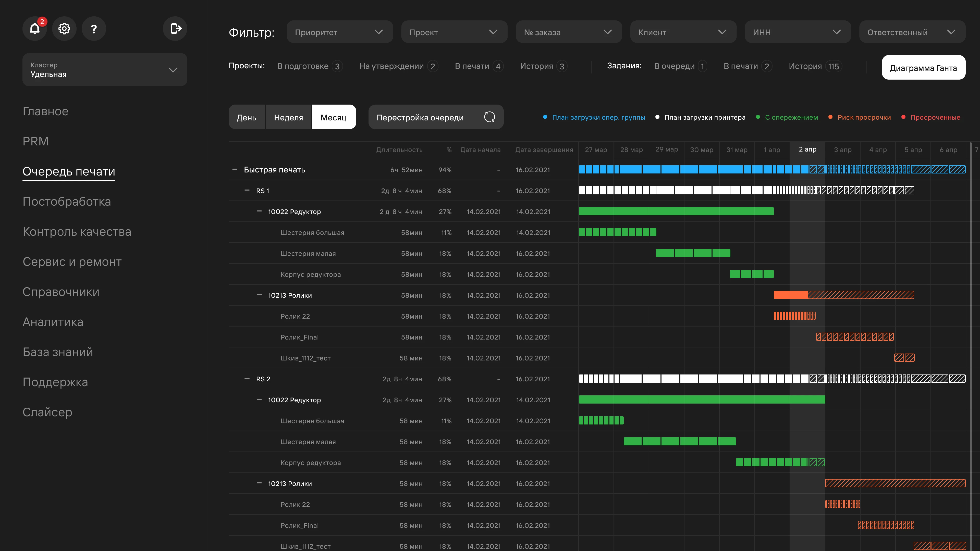Click green bar of RS 1 10022 Редуктор
The width and height of the screenshot is (980, 551).
coord(676,211)
